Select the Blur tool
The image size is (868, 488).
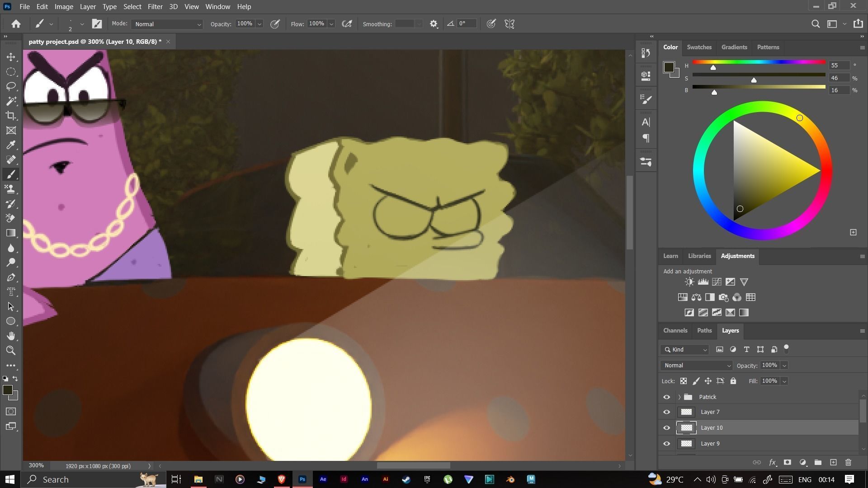click(11, 248)
